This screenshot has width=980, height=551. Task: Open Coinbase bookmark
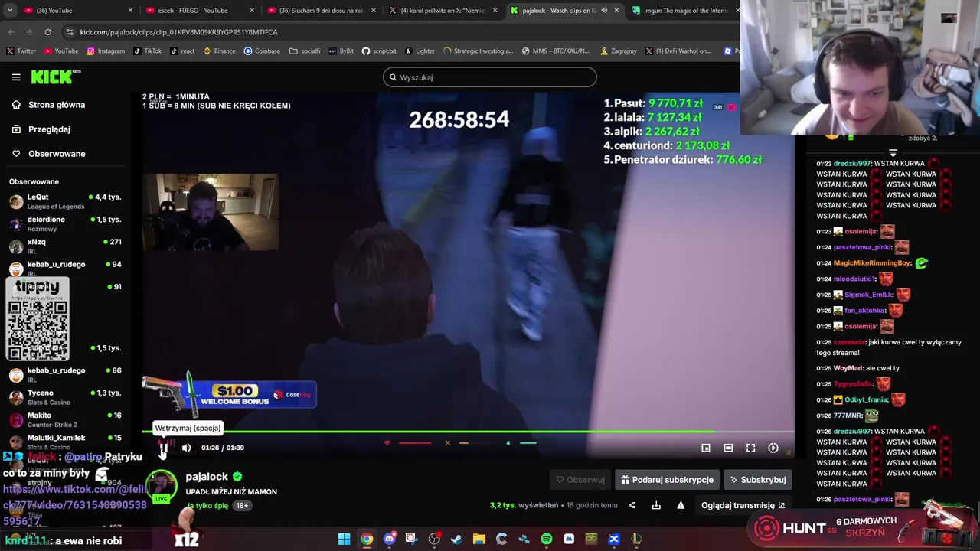click(262, 51)
